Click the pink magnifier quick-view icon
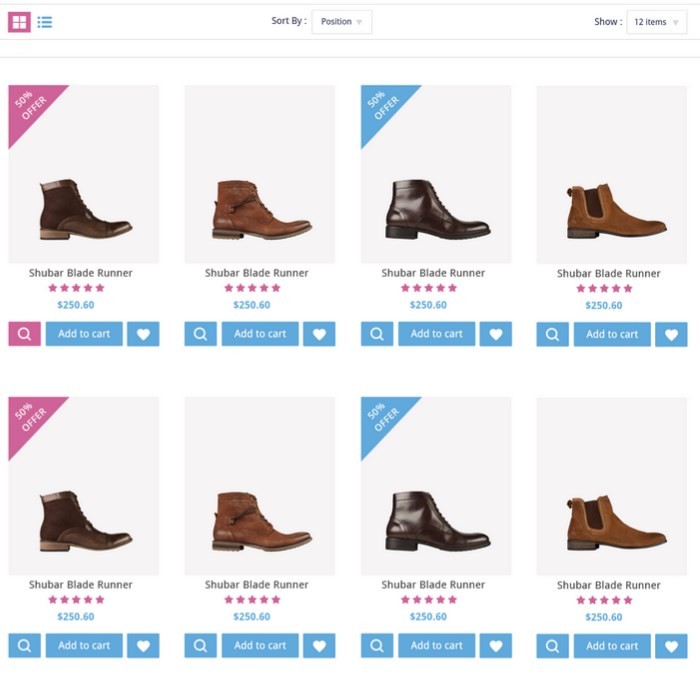This screenshot has width=700, height=680. pos(25,334)
